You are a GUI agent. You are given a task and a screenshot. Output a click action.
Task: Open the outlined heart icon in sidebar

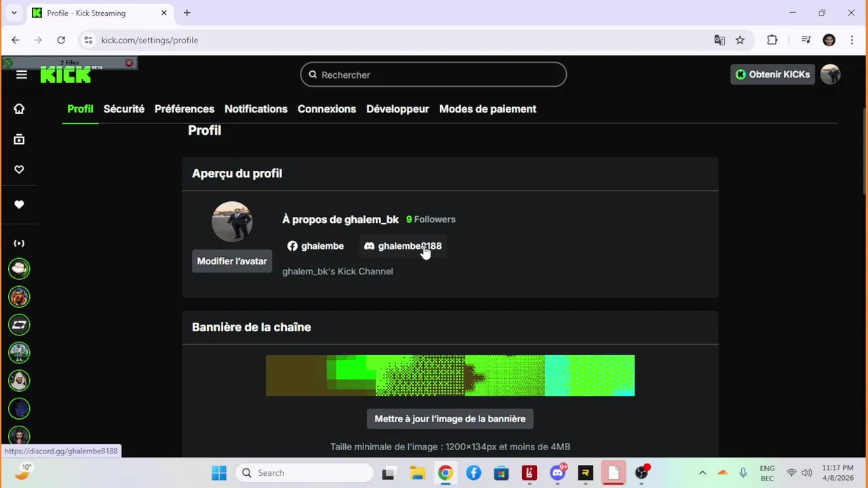19,169
